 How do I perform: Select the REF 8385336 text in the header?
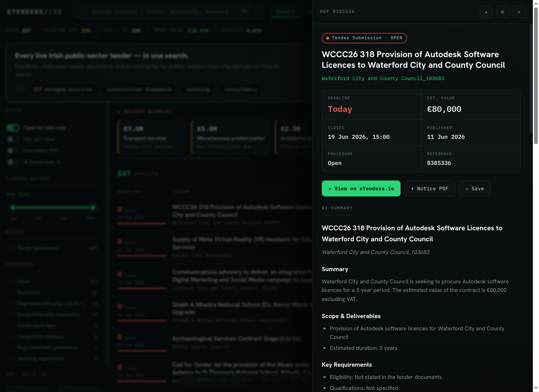(337, 12)
